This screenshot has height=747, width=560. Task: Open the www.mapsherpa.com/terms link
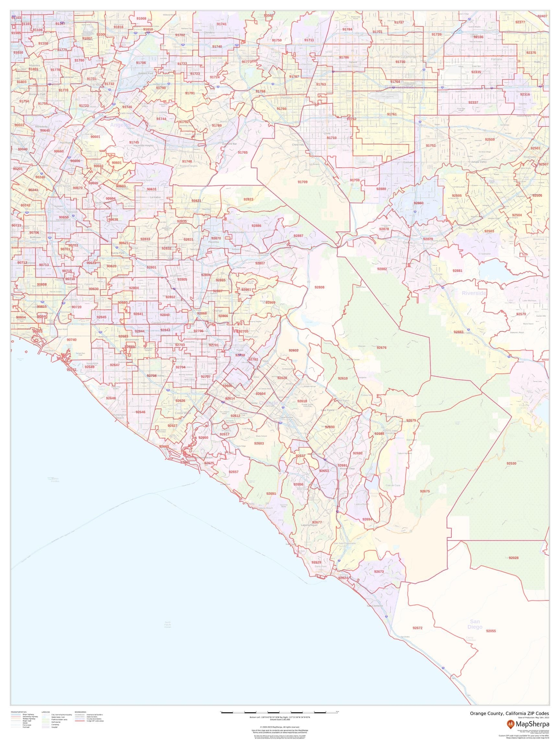(294, 732)
